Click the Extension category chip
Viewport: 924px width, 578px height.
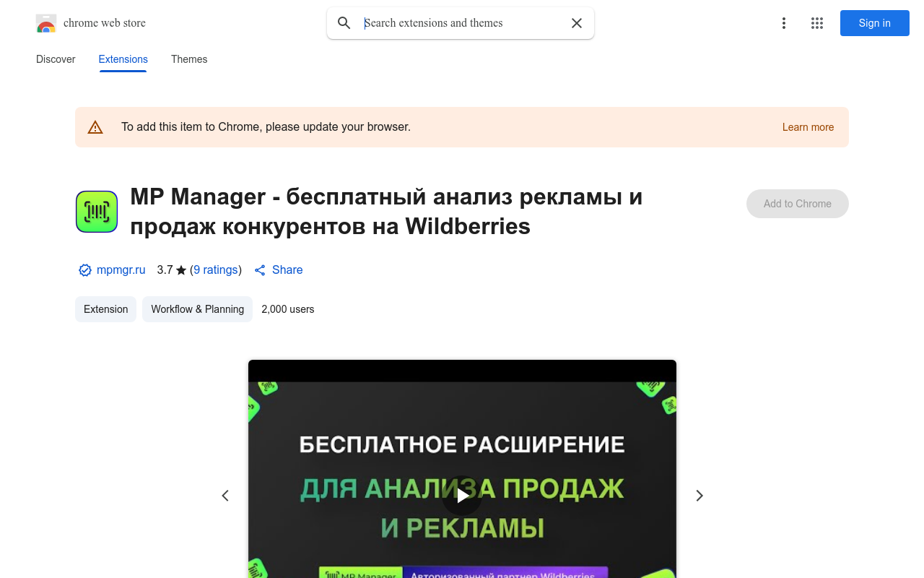(105, 309)
